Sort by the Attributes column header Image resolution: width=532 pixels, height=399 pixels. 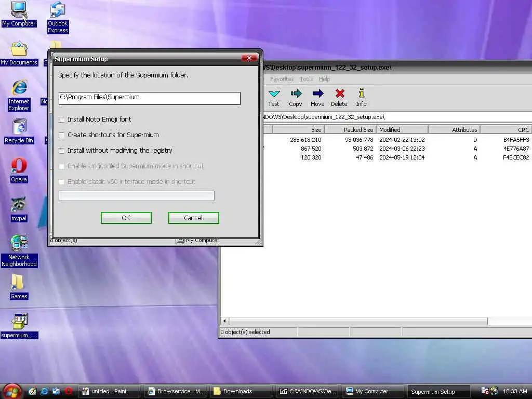click(454, 129)
